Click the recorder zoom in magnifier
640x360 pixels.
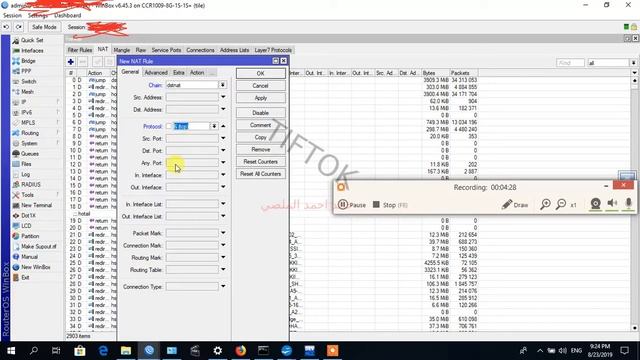[545, 204]
